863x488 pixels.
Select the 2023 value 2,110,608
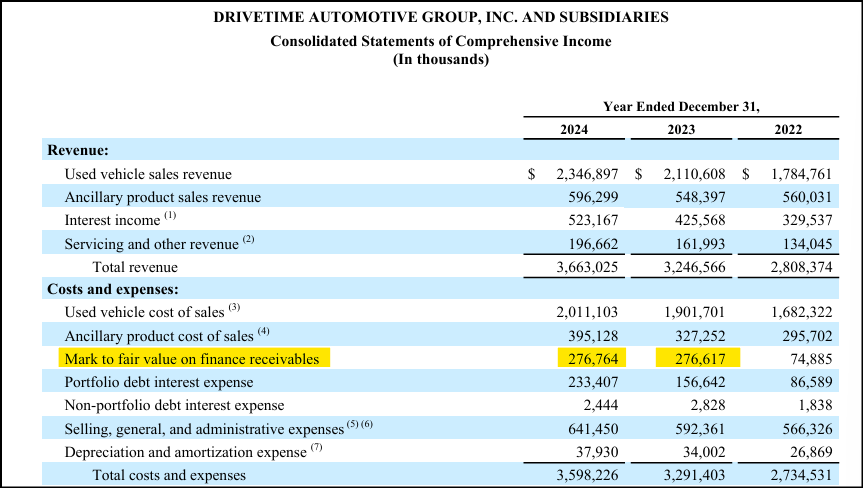coord(695,174)
